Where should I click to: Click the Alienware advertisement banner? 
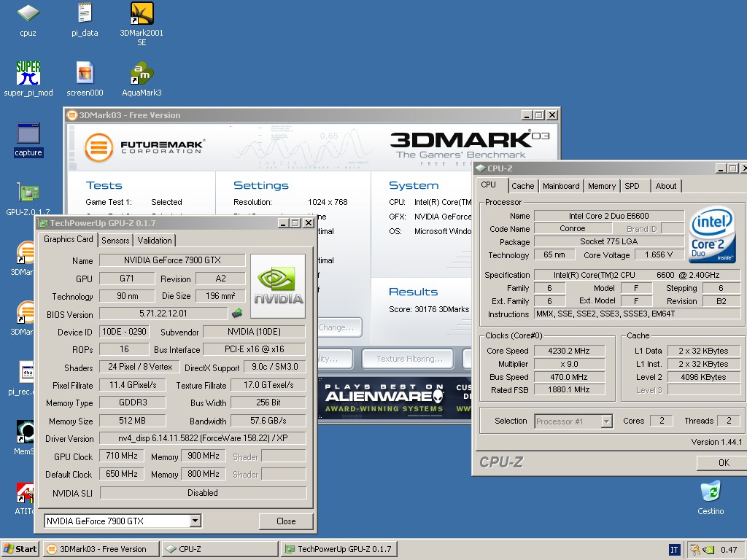click(x=395, y=398)
